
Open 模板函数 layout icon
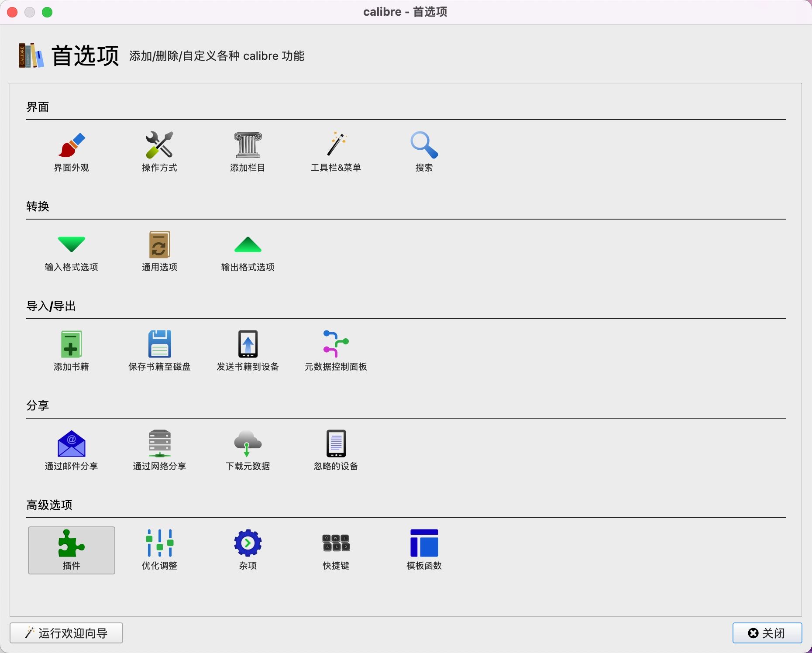(x=424, y=550)
